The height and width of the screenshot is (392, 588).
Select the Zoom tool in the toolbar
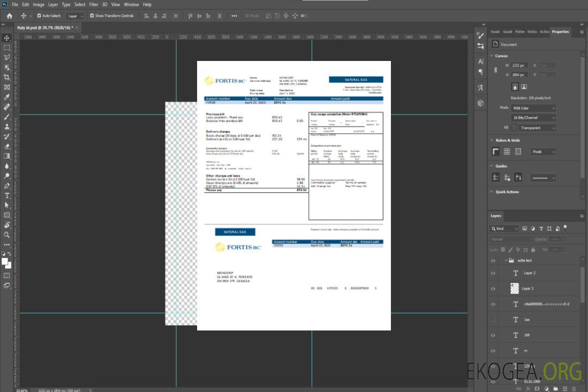tap(7, 235)
